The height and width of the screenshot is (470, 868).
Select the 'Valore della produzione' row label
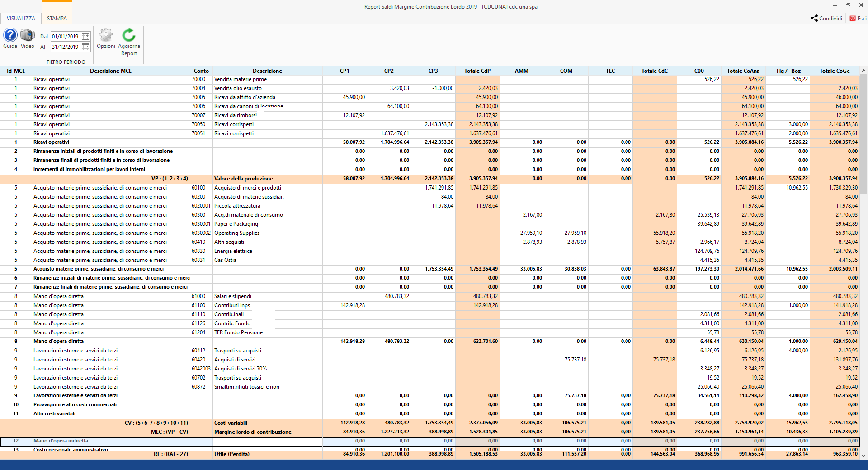pos(244,179)
